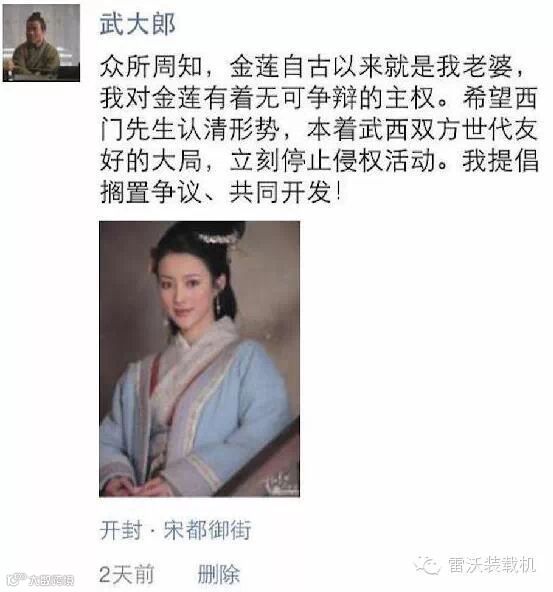553x592 pixels.
Task: Tap the signature mark in photo corner
Action: pos(280,485)
